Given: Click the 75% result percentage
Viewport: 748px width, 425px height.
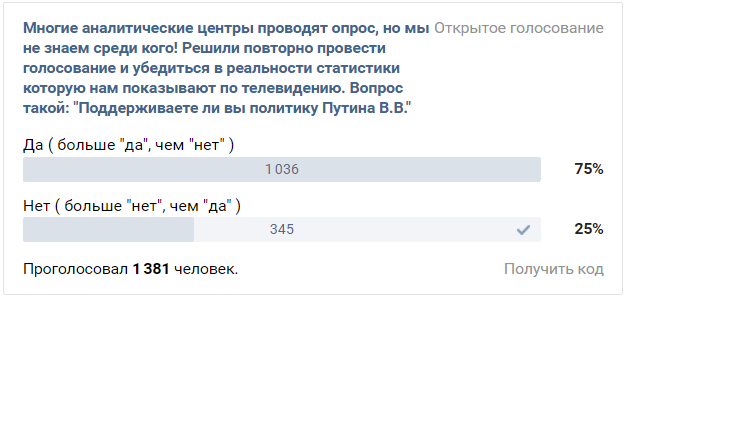Looking at the screenshot, I should pos(589,169).
